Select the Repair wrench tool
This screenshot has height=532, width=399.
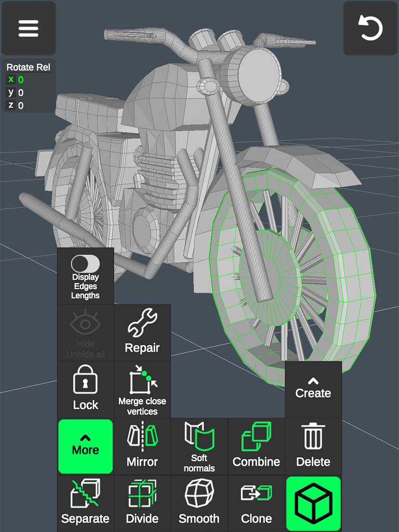click(x=142, y=332)
